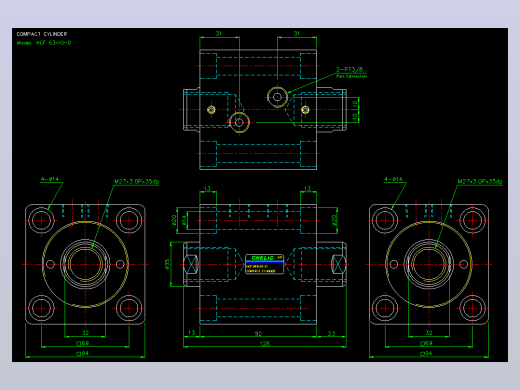Click the "128" overall length dimension
520x390 pixels.
[265, 344]
